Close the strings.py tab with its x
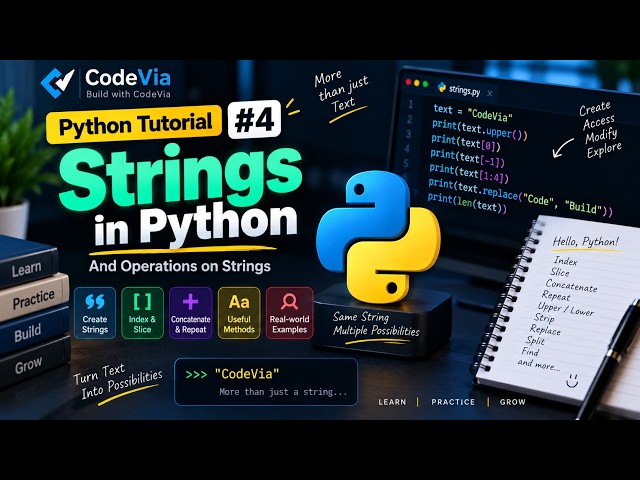640x480 pixels. click(490, 93)
